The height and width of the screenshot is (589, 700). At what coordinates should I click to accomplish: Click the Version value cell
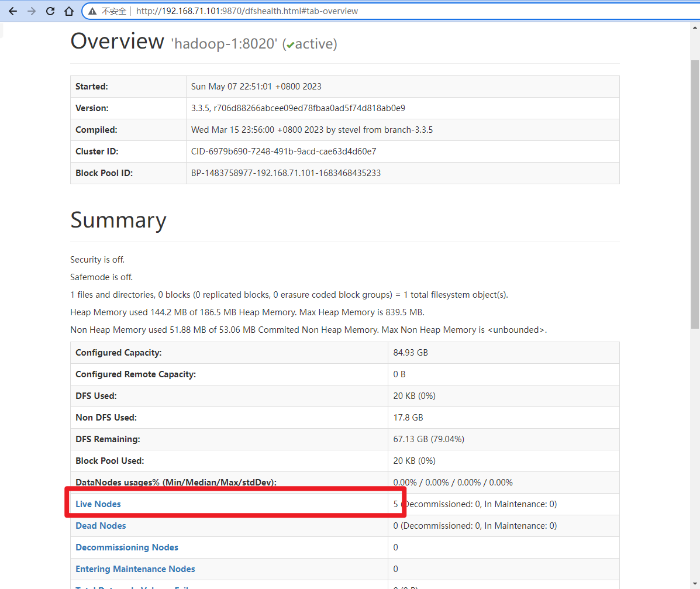[x=298, y=108]
